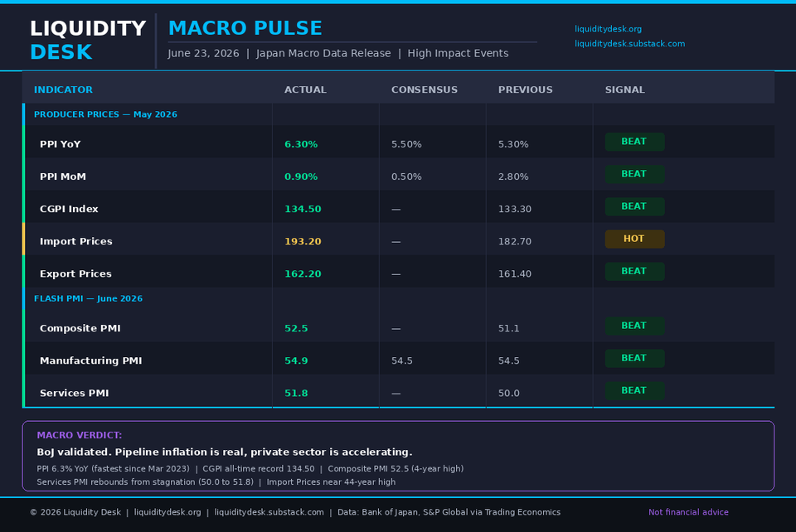This screenshot has height=532, width=796.
Task: Click the BEAT badge for CGPI Index
Action: (x=634, y=207)
